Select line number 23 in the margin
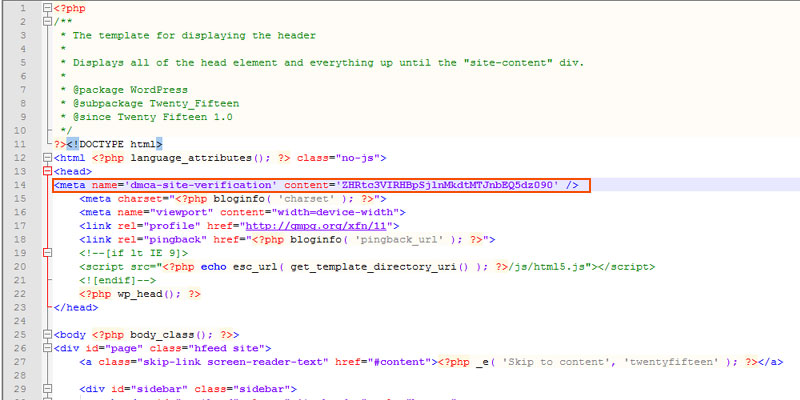This screenshot has width=800, height=400. click(19, 307)
